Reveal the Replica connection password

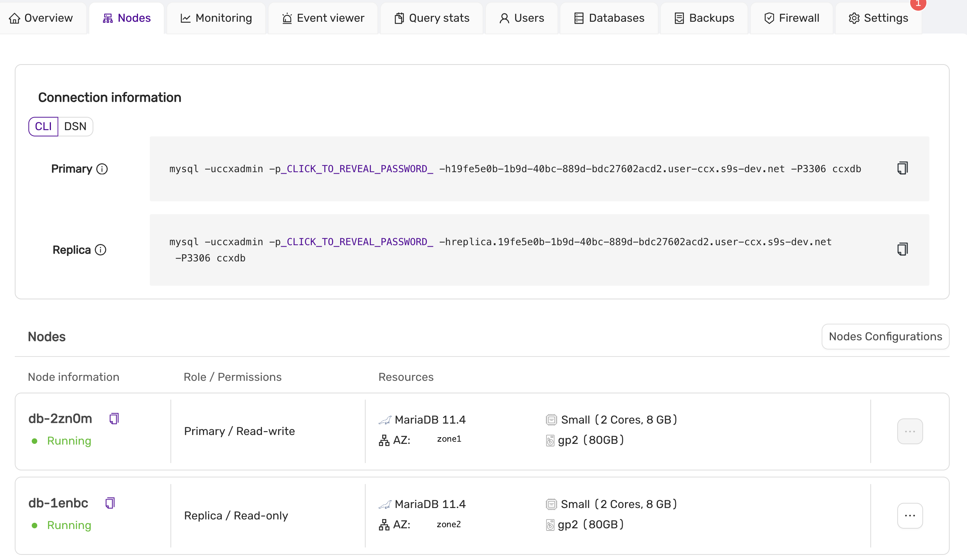(358, 241)
